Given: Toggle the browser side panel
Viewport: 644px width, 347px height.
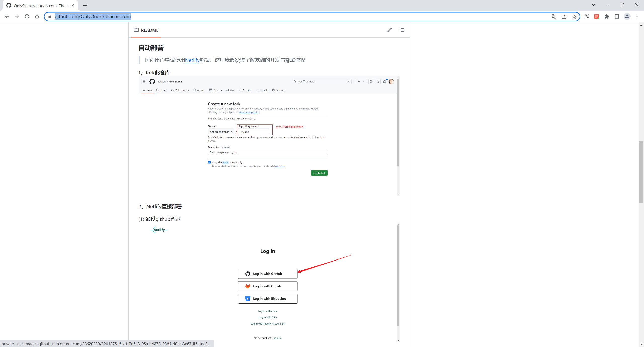Looking at the screenshot, I should [617, 16].
